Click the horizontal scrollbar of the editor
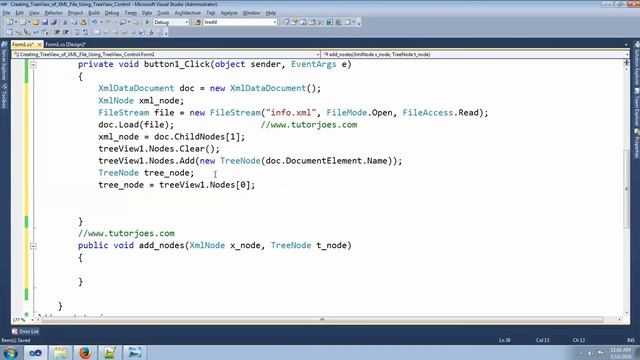The width and height of the screenshot is (640, 360). tap(322, 320)
